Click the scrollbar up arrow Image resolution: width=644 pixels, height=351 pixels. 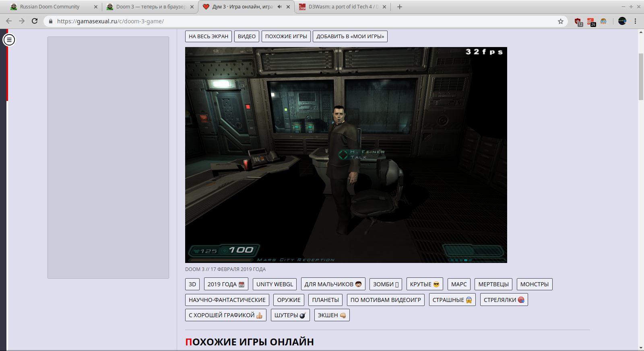click(x=641, y=32)
